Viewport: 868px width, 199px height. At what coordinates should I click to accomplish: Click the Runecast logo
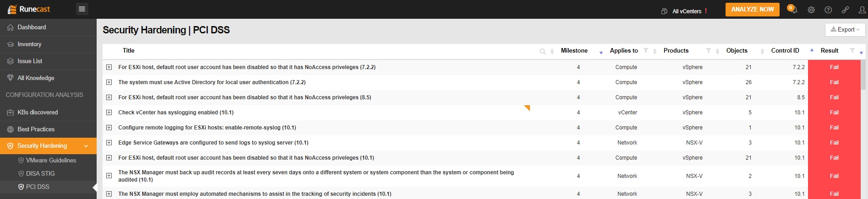29,9
